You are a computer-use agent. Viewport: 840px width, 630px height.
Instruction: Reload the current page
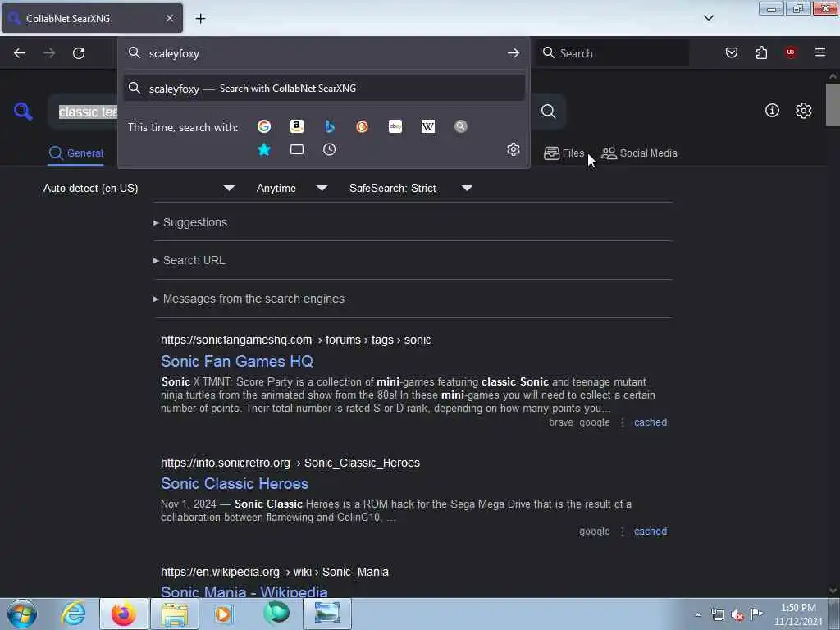coord(79,53)
